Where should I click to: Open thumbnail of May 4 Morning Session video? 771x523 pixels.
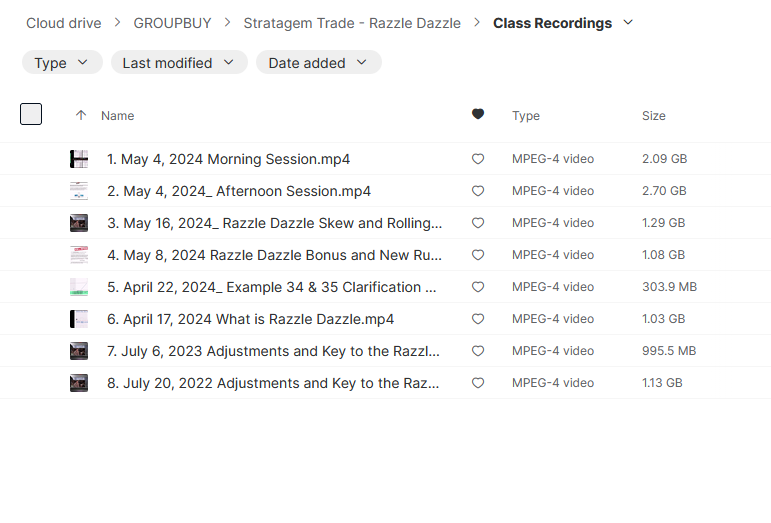click(79, 159)
